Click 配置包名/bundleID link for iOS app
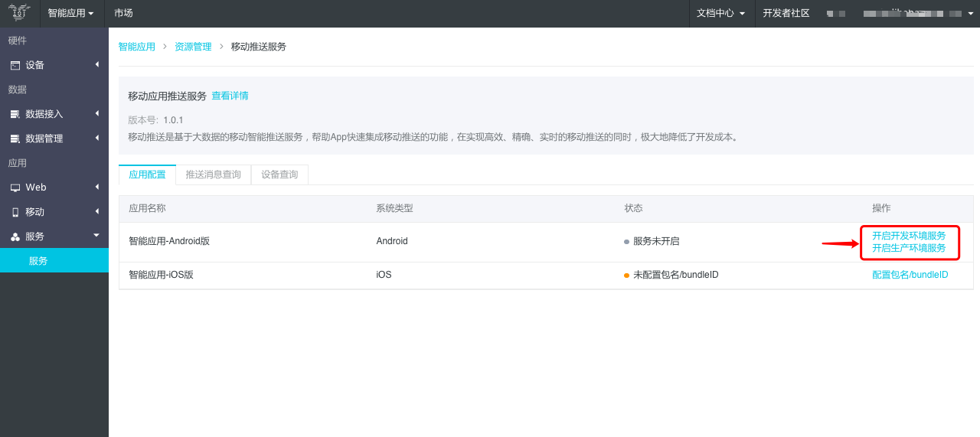 910,275
